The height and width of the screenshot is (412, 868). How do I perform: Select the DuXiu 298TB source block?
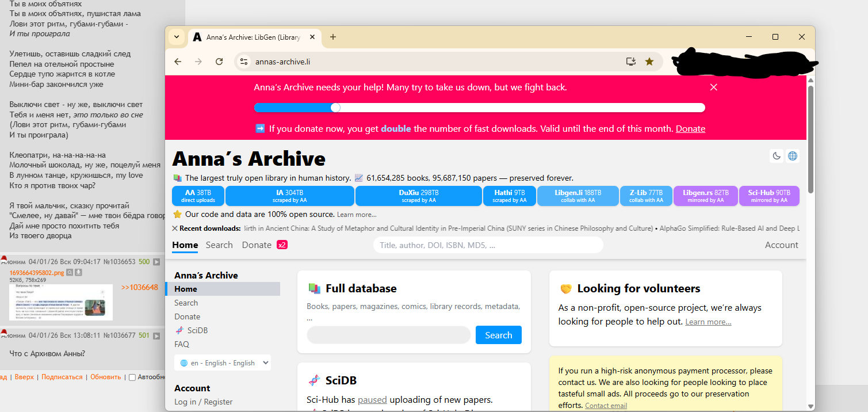(x=418, y=196)
